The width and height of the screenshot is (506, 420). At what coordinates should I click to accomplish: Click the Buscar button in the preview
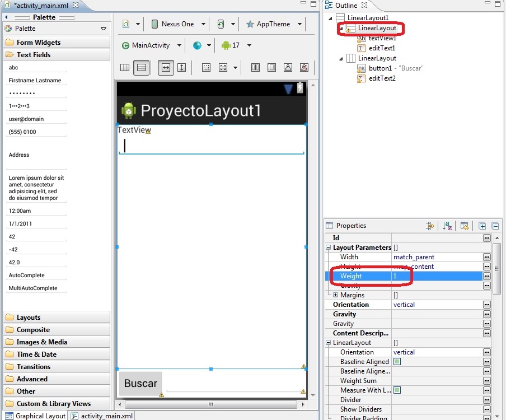click(140, 384)
